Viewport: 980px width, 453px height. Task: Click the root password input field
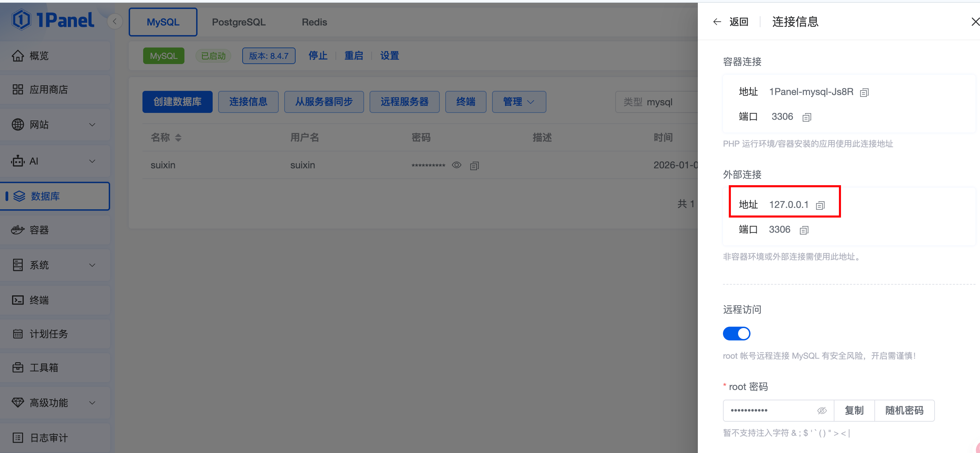click(768, 410)
